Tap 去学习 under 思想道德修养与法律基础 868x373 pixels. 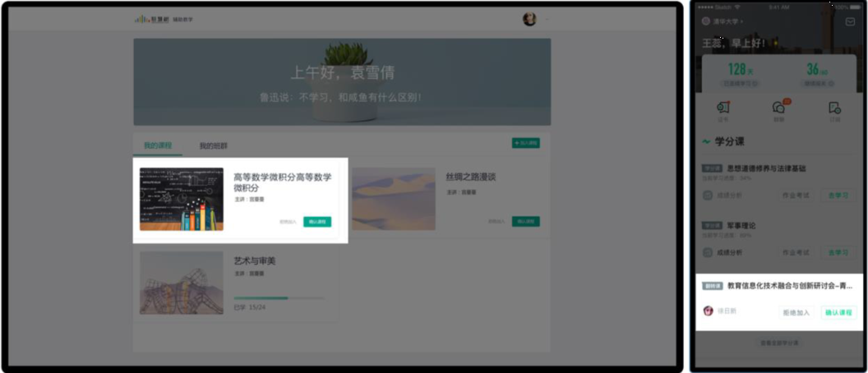coord(838,196)
